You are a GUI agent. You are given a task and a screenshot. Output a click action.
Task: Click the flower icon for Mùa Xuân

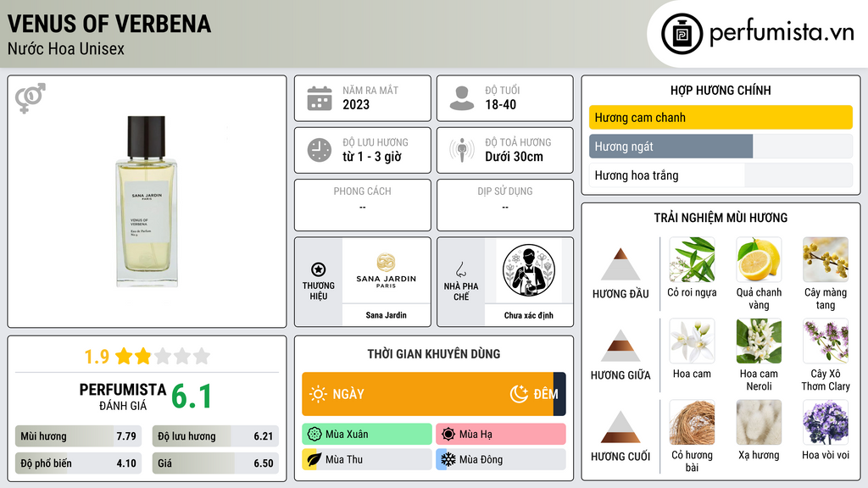(314, 435)
